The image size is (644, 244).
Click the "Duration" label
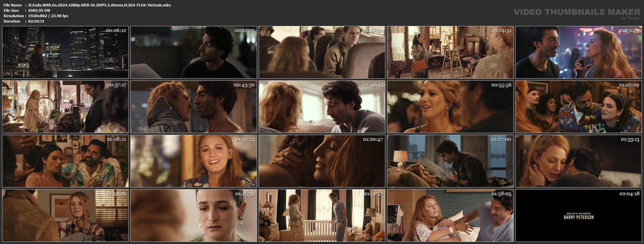12,21
